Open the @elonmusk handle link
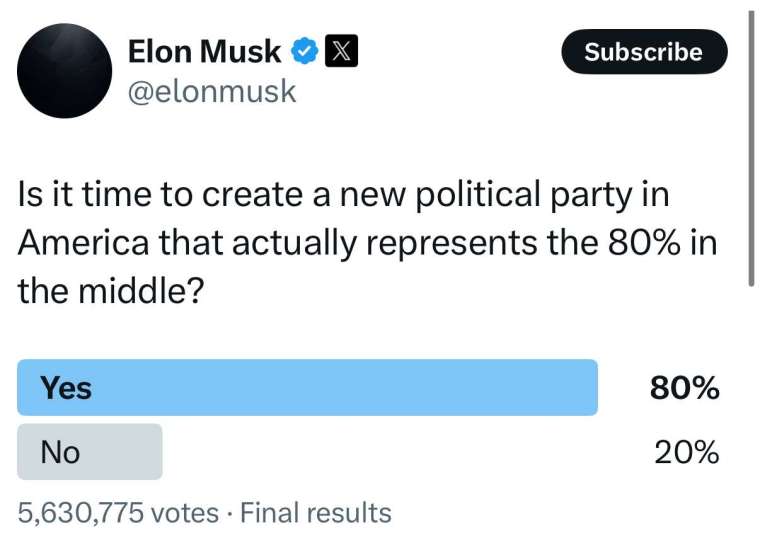Viewport: 760px width, 557px height. [x=212, y=91]
